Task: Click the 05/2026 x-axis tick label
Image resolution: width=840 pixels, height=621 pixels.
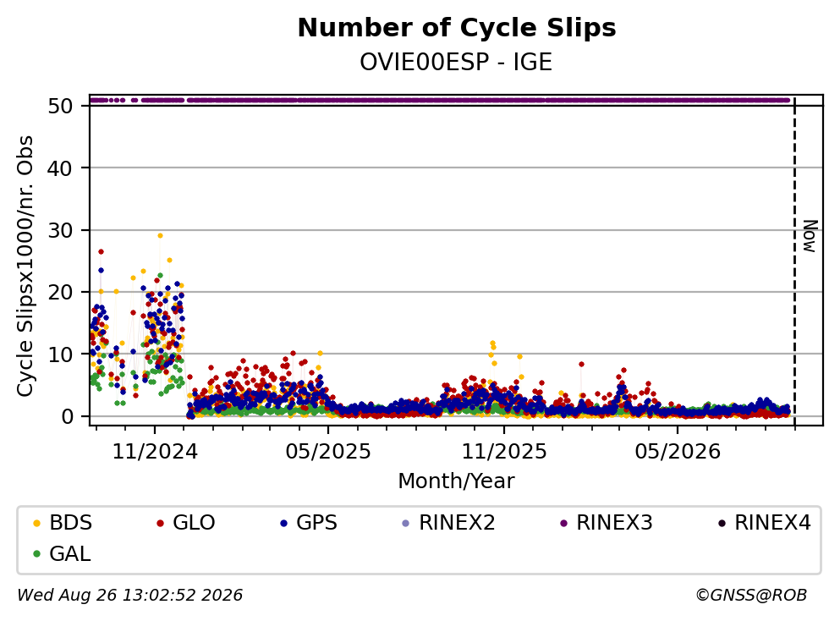Action: 678,453
